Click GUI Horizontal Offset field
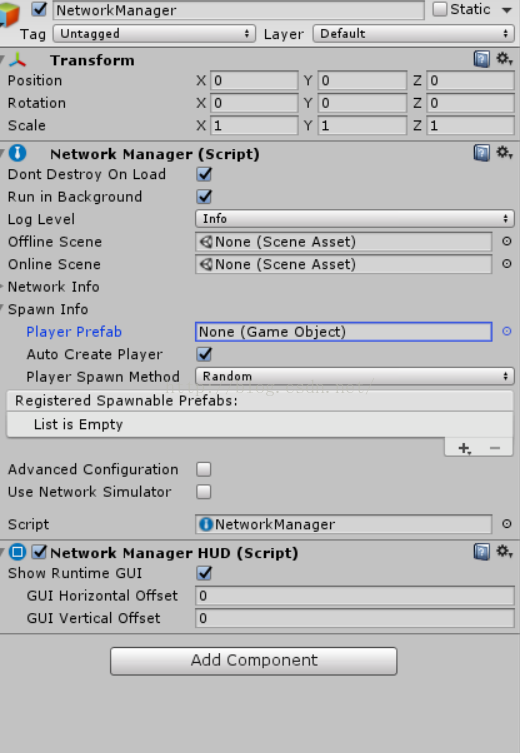Image resolution: width=520 pixels, height=753 pixels. point(355,595)
